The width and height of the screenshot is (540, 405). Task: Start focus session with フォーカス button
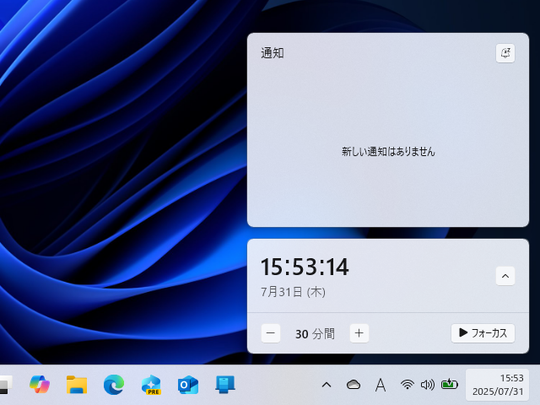point(483,333)
